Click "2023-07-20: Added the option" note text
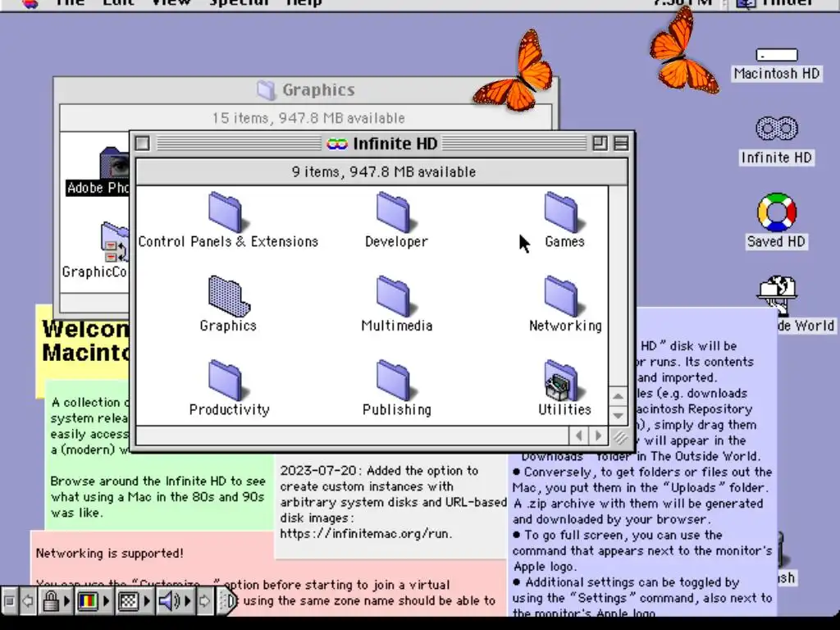Image resolution: width=840 pixels, height=630 pixels. (x=379, y=471)
